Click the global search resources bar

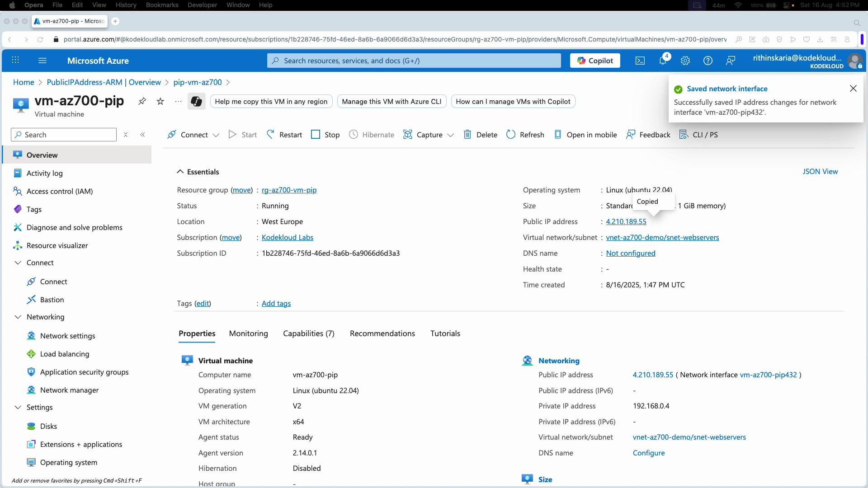click(414, 61)
